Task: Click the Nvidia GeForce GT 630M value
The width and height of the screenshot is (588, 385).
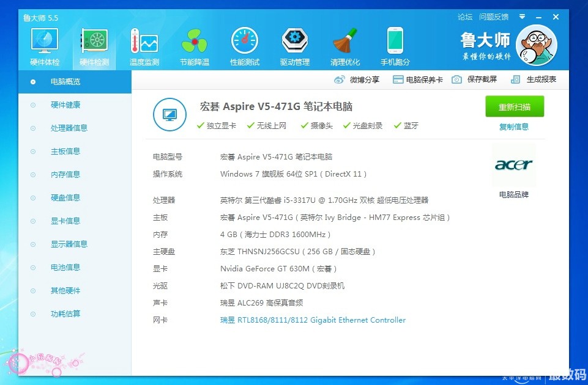Action: (x=278, y=268)
